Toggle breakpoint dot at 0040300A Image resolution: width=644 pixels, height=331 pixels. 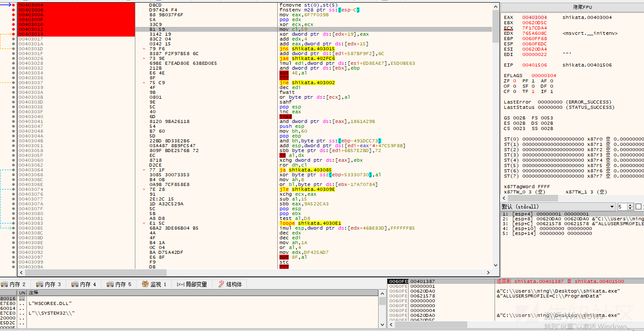[x=13, y=15]
